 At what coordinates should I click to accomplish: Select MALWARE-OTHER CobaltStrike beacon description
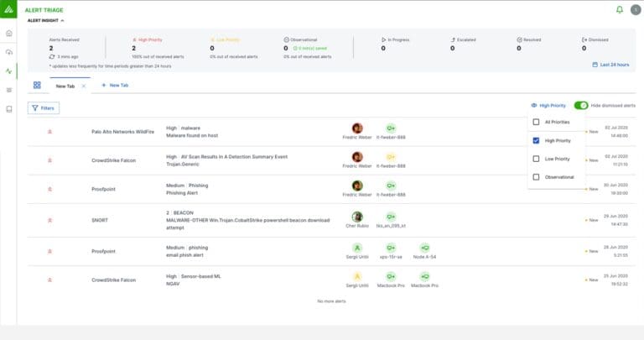tap(247, 224)
